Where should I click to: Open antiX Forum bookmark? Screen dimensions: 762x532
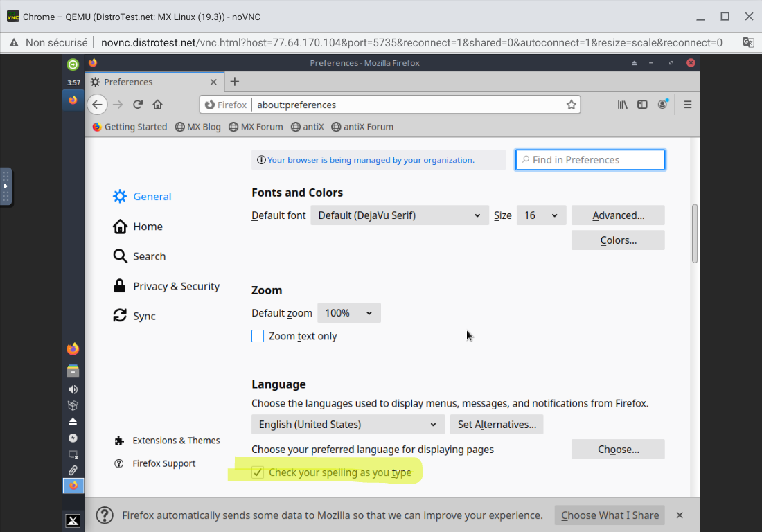tap(362, 127)
